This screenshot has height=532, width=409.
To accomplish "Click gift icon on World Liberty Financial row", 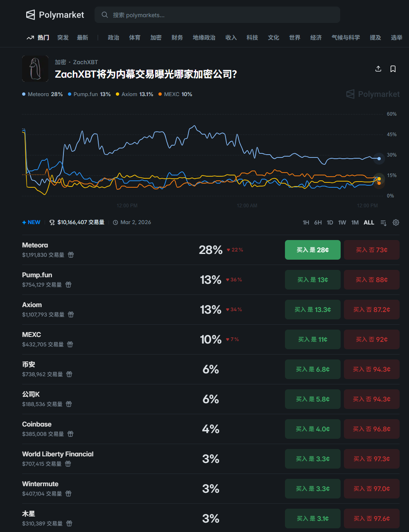I will pos(68,464).
